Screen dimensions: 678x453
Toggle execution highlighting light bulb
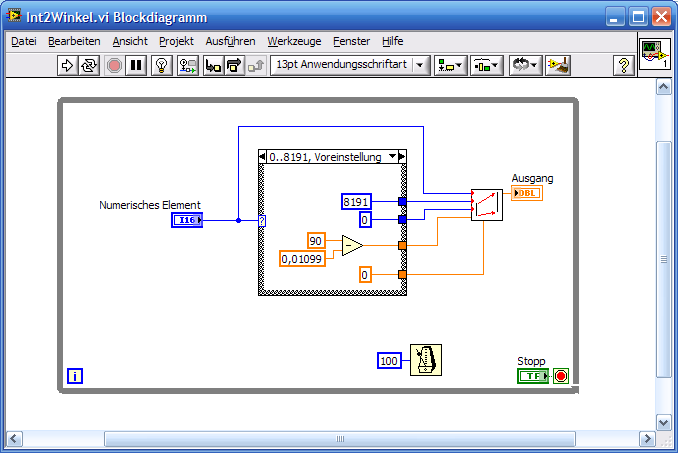(162, 66)
